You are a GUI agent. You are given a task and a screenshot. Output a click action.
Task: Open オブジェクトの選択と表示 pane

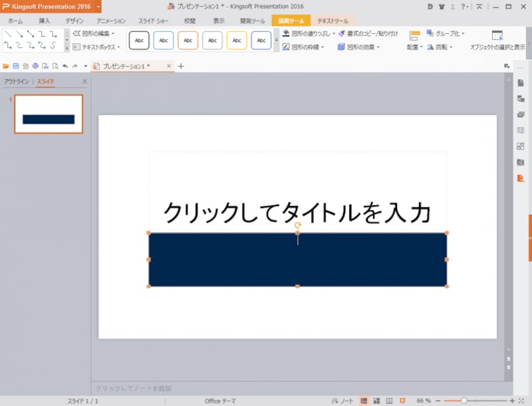pyautogui.click(x=497, y=40)
